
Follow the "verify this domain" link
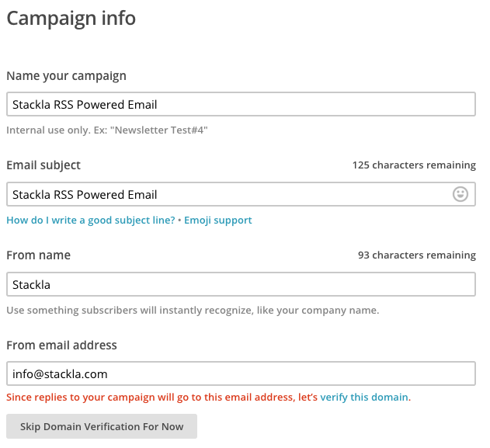click(x=364, y=398)
